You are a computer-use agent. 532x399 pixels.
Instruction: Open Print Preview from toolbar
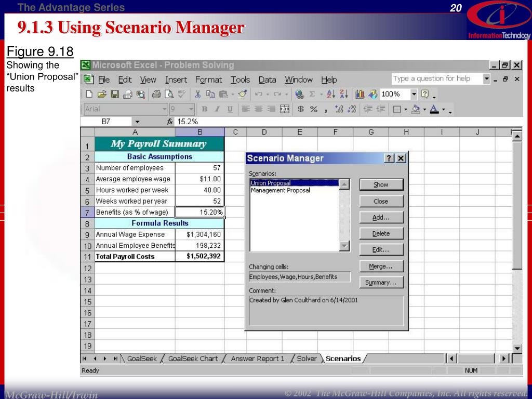coord(169,95)
